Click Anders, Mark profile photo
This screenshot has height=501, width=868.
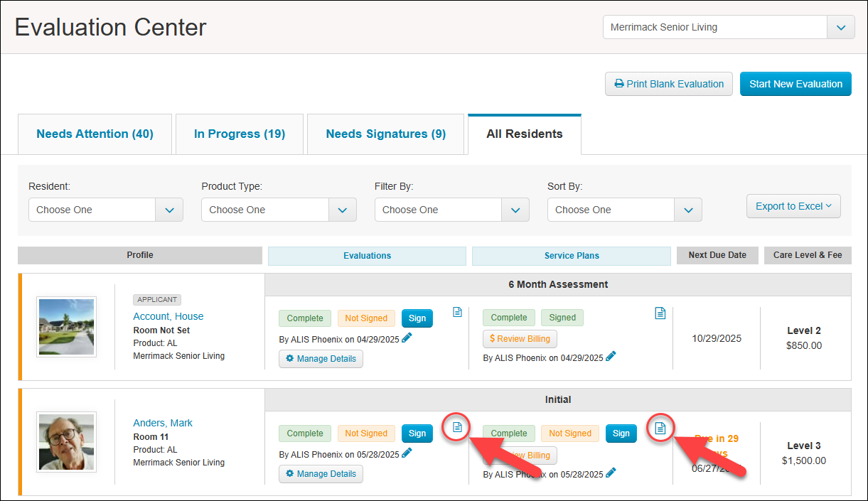coord(66,442)
